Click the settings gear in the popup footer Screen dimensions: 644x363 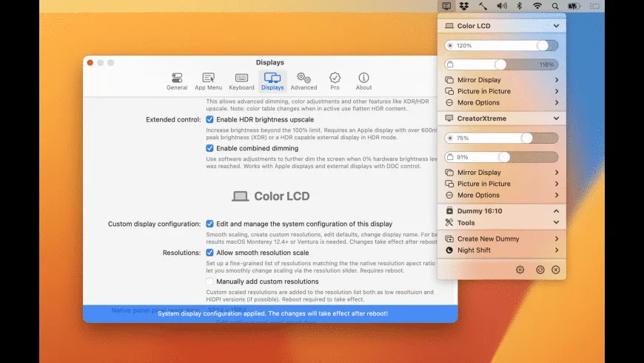click(x=520, y=270)
